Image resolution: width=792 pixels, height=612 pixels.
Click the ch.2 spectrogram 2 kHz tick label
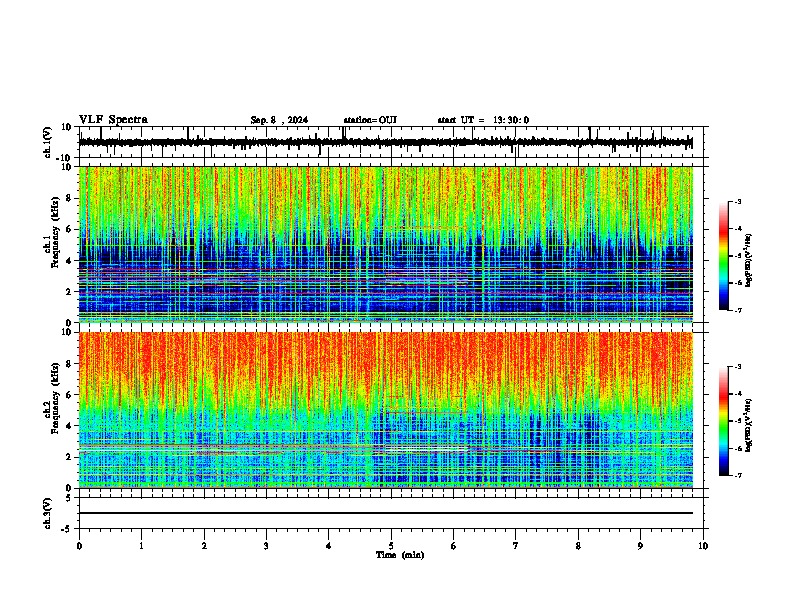click(x=70, y=457)
